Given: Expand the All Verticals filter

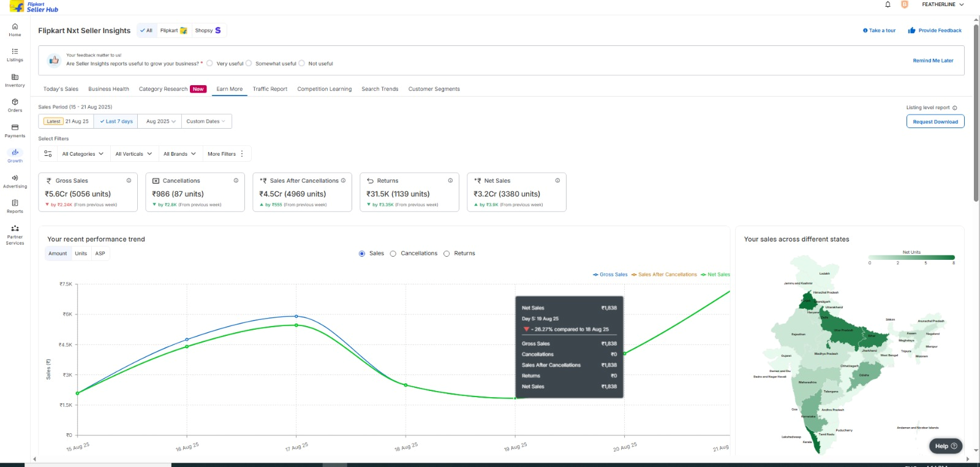Looking at the screenshot, I should (134, 154).
